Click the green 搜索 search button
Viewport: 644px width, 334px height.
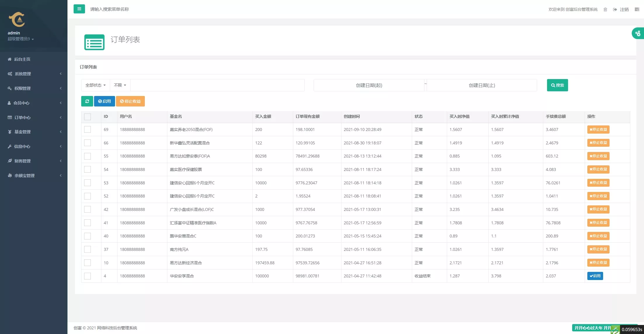(x=557, y=85)
